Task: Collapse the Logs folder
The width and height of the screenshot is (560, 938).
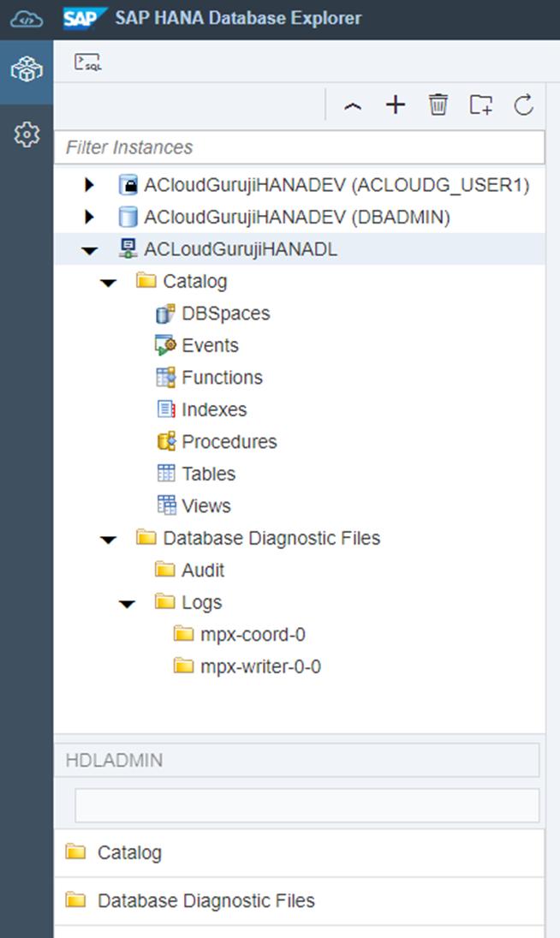Action: coord(127,604)
